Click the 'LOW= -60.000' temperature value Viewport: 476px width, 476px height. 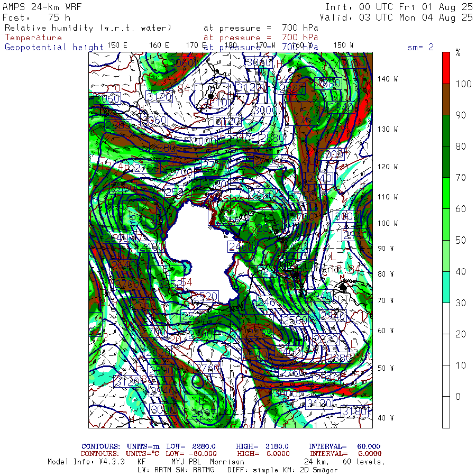coord(191,454)
